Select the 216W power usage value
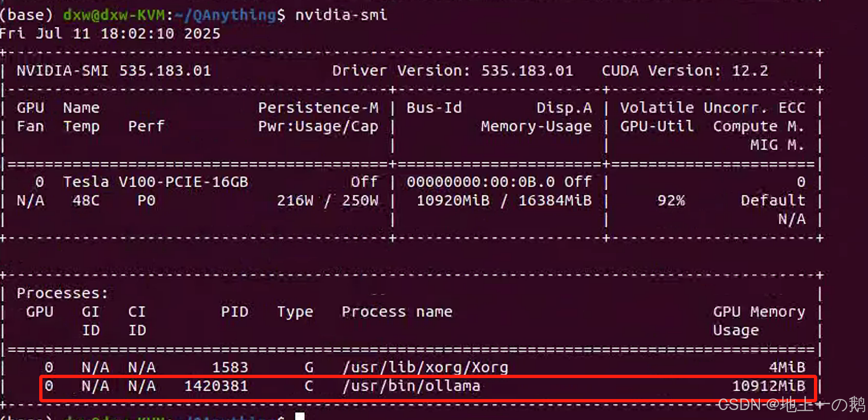 pos(295,200)
